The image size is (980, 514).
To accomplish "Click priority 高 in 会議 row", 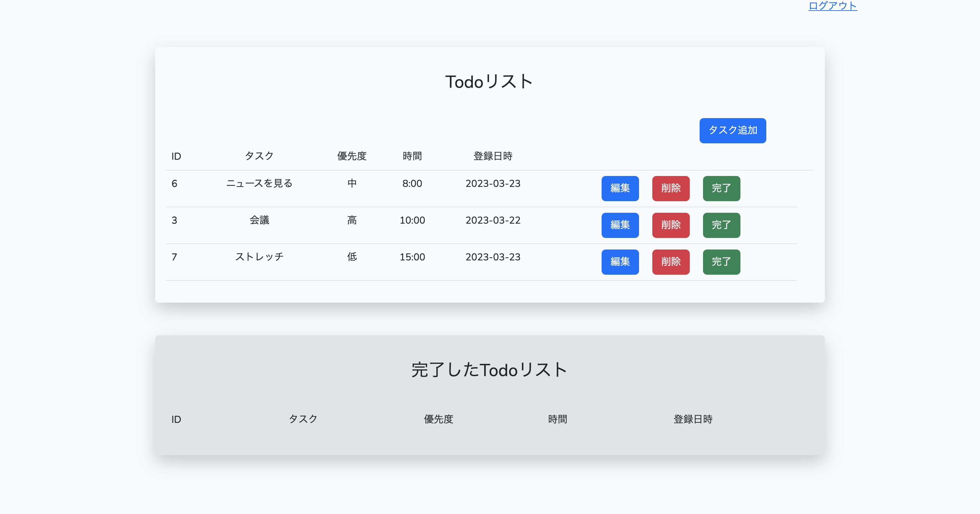I will coord(352,220).
